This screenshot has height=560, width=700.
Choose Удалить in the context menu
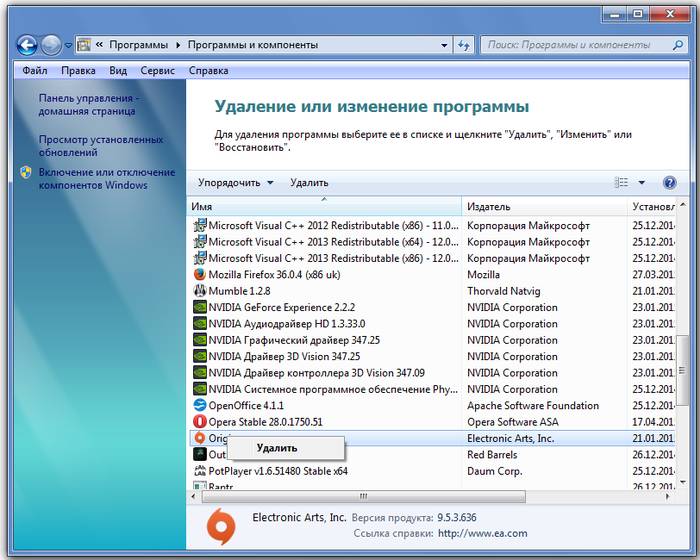[x=286, y=448]
